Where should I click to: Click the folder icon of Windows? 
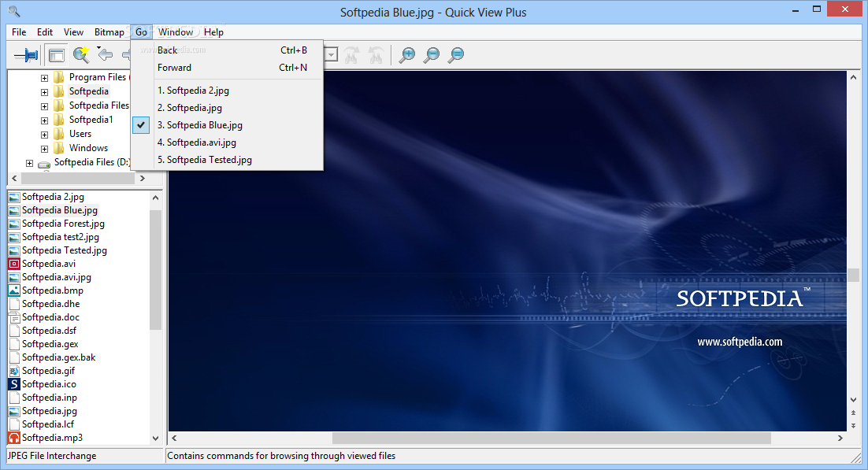coord(59,148)
